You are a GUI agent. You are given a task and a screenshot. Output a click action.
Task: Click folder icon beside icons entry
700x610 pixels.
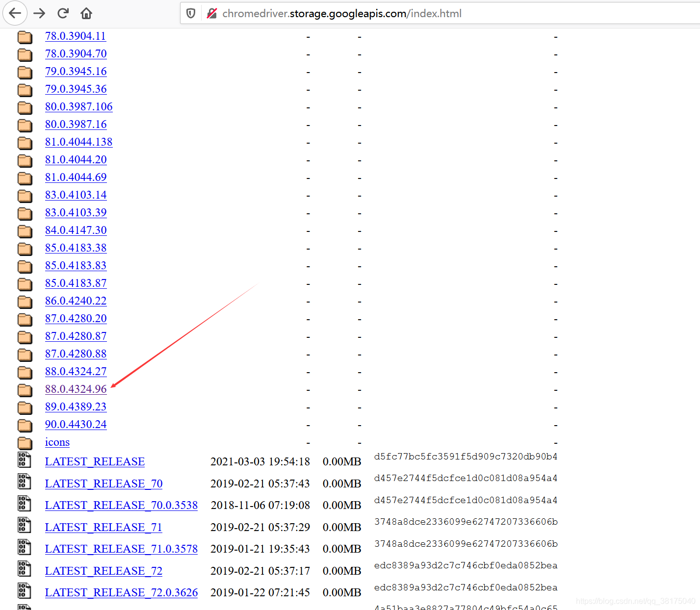point(25,443)
